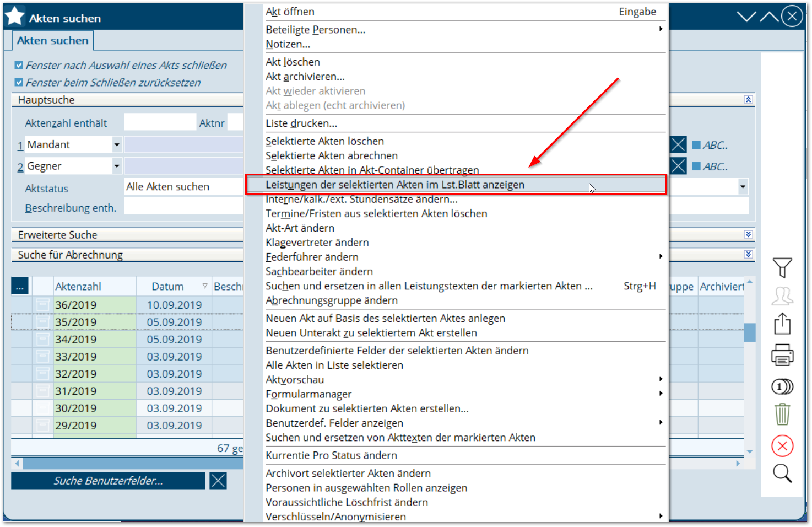Click the archive box icon in row 36/2019

[42, 304]
